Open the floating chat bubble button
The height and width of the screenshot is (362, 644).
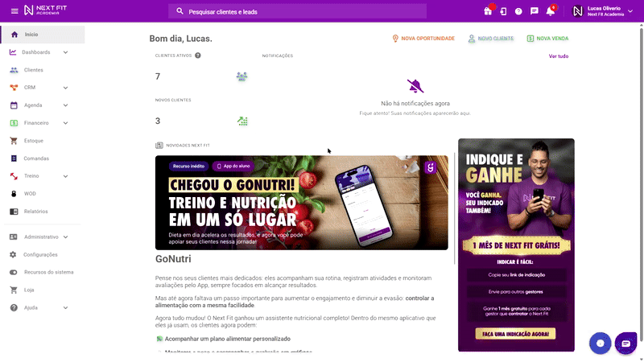pyautogui.click(x=625, y=343)
